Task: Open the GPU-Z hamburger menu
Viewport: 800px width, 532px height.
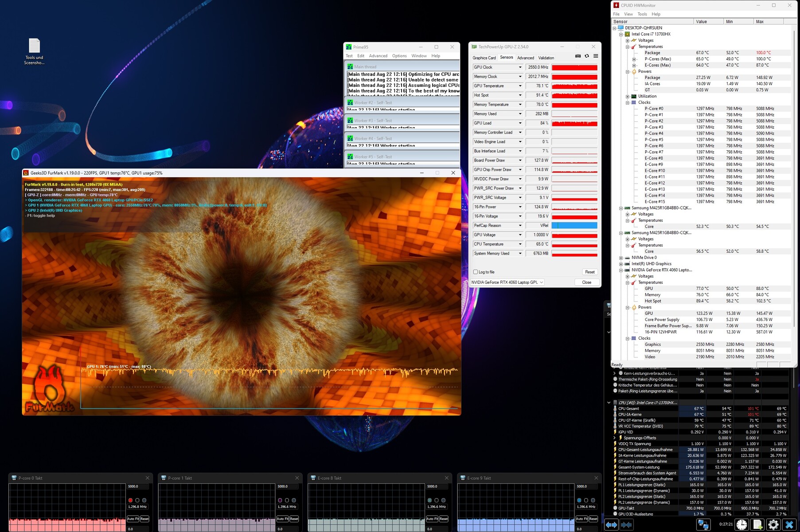Action: coord(596,56)
